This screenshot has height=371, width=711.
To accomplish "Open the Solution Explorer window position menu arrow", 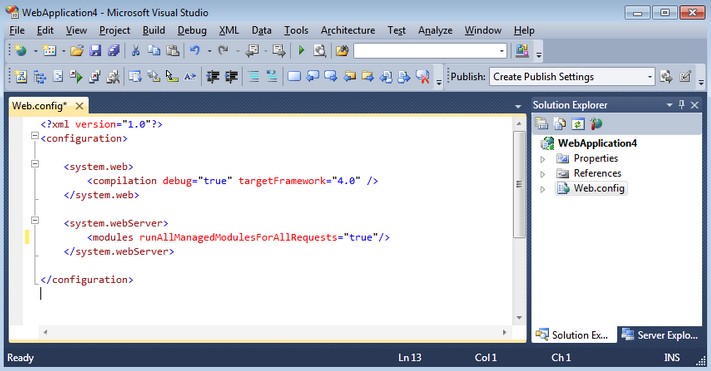I will 669,105.
